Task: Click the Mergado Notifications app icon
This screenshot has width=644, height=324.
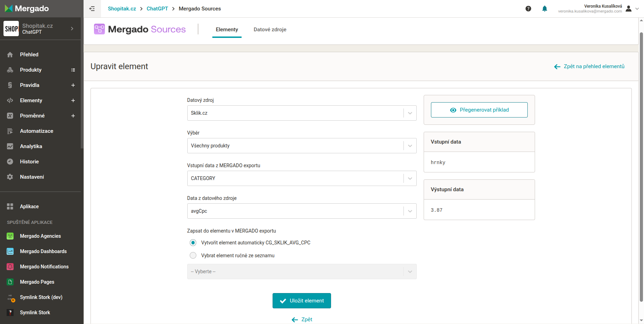Action: coord(10,267)
